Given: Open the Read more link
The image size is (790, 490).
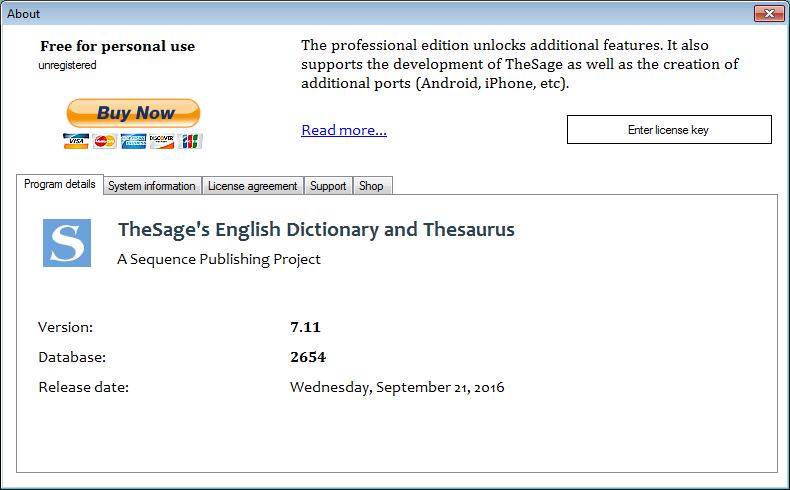Looking at the screenshot, I should 343,130.
